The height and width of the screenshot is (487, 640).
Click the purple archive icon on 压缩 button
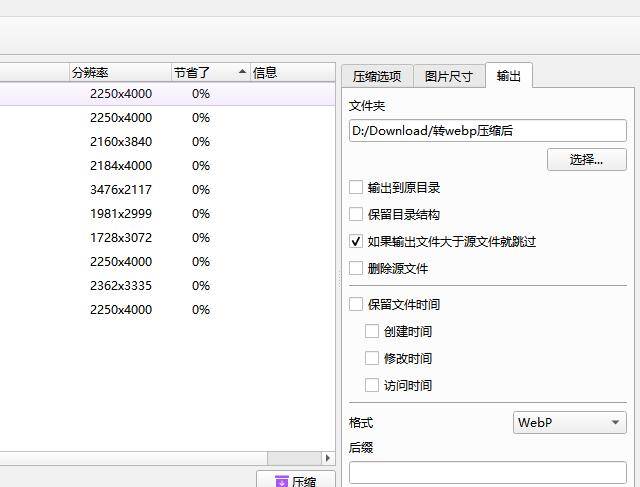(x=281, y=481)
